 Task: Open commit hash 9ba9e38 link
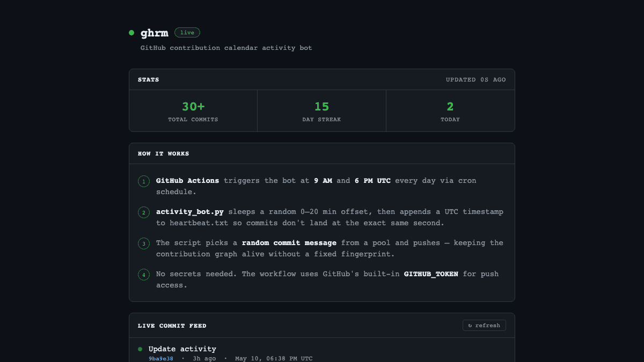pos(161,358)
